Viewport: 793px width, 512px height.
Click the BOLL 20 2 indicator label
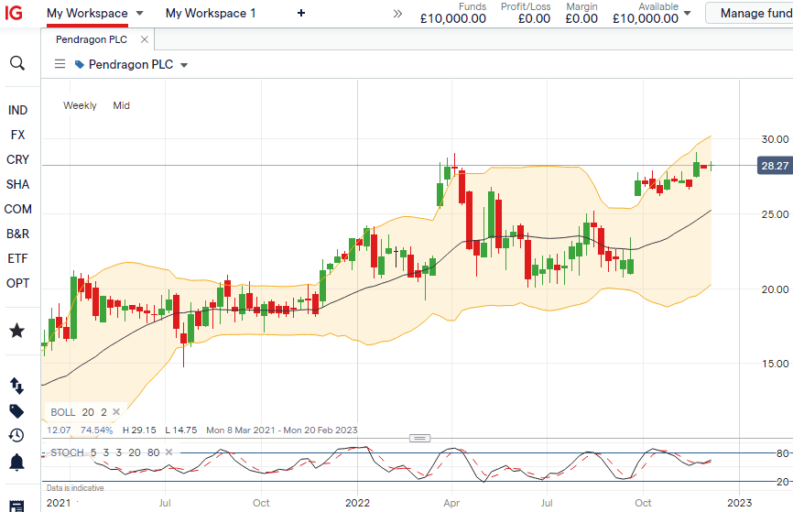pos(78,412)
